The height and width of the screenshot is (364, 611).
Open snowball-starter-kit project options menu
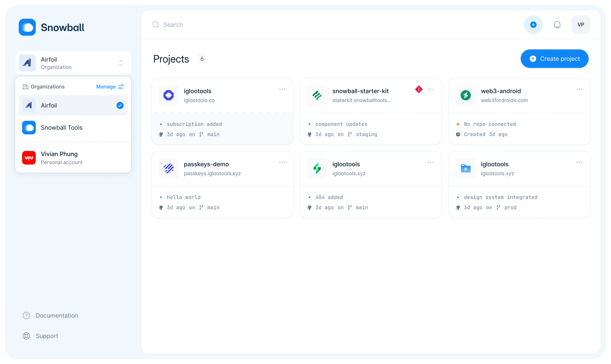pos(431,90)
